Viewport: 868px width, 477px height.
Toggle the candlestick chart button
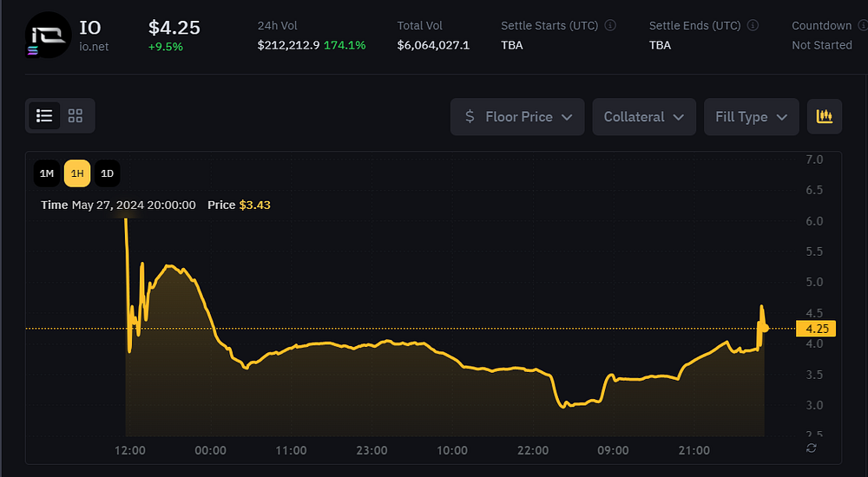tap(825, 116)
